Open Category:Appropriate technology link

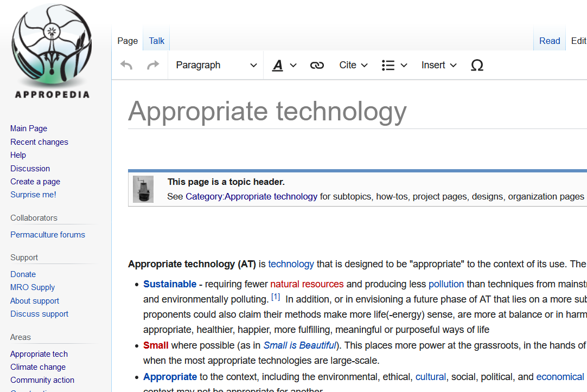click(x=251, y=196)
